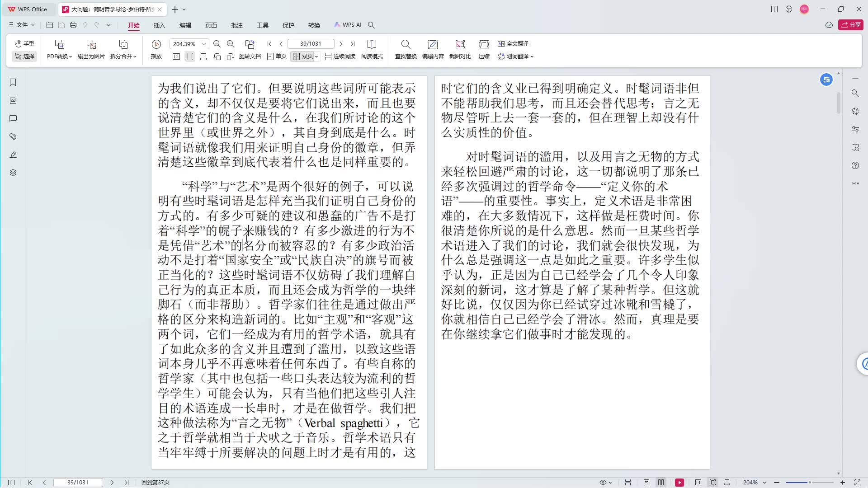Viewport: 868px width, 488px height.
Task: Activate the Select tool (选择)
Action: pos(24,56)
